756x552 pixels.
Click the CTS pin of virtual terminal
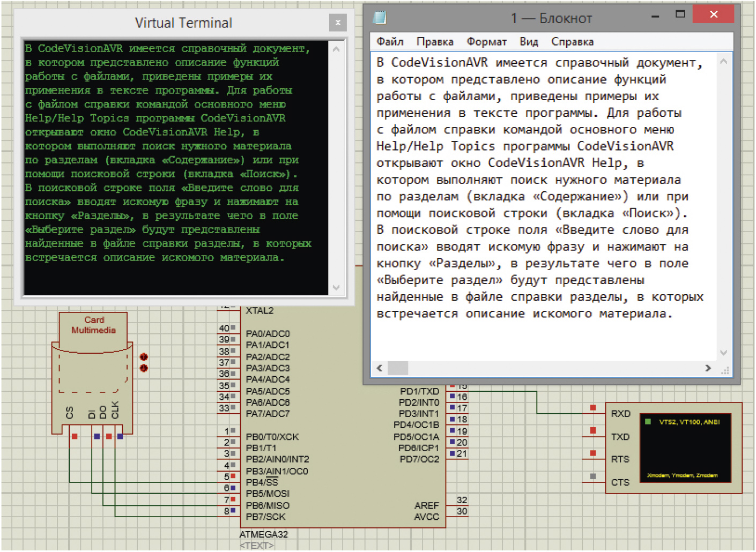(620, 482)
